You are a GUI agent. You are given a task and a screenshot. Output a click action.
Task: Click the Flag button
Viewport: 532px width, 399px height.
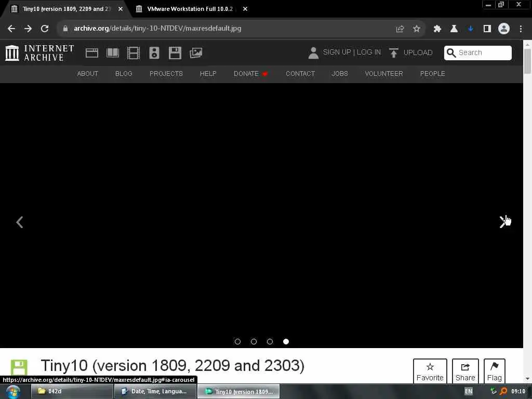click(495, 371)
